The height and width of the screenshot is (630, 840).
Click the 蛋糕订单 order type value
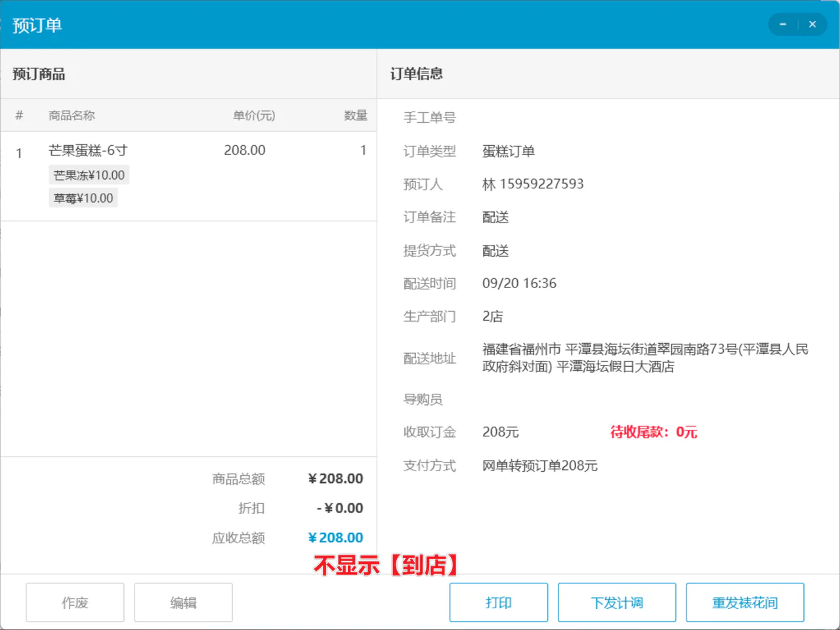pyautogui.click(x=509, y=151)
